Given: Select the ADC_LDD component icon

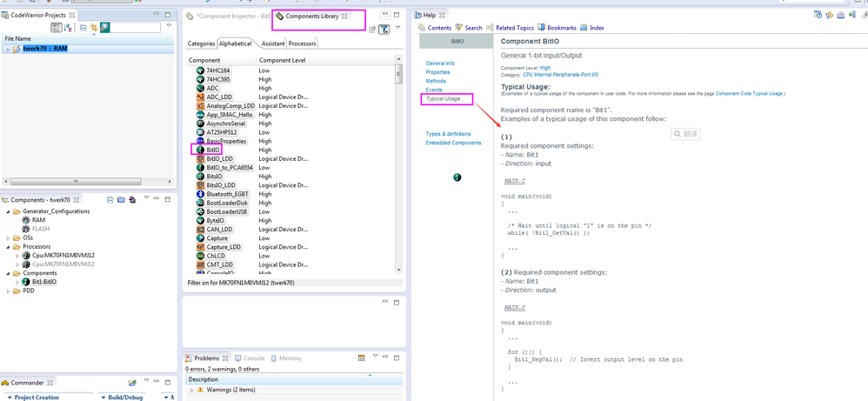Looking at the screenshot, I should 200,97.
